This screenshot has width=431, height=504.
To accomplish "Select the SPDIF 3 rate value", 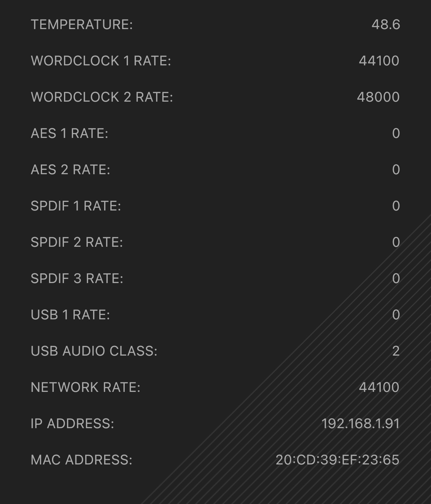I will (396, 279).
